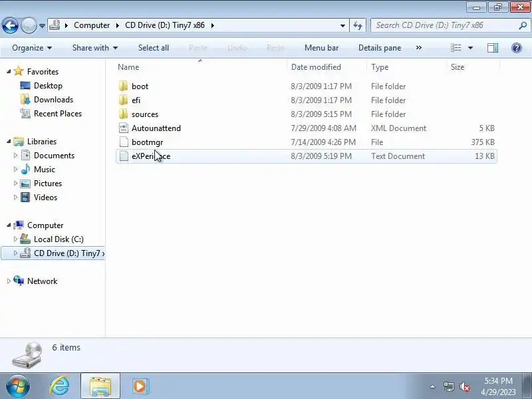The image size is (532, 399).
Task: Show hidden tray icons arrow
Action: click(433, 386)
